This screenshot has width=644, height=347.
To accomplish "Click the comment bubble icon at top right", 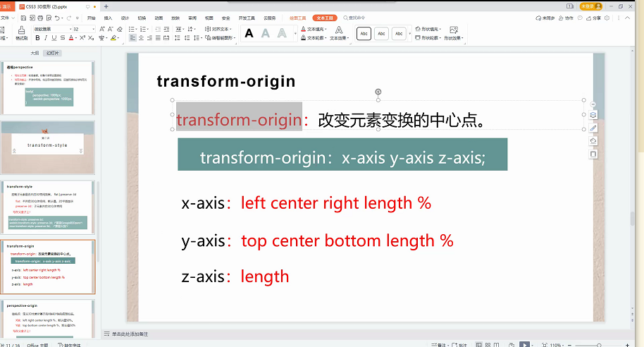I will click(580, 18).
